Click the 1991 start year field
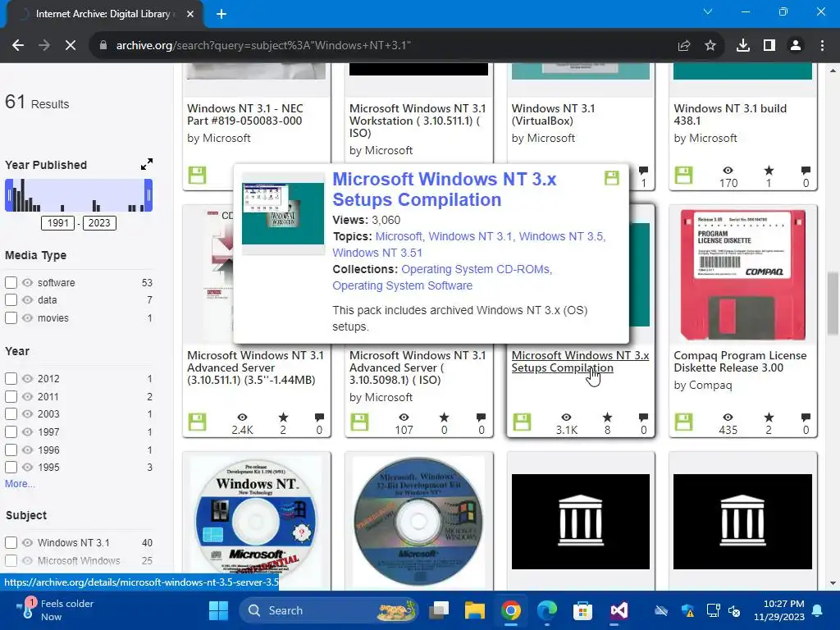 [x=58, y=223]
